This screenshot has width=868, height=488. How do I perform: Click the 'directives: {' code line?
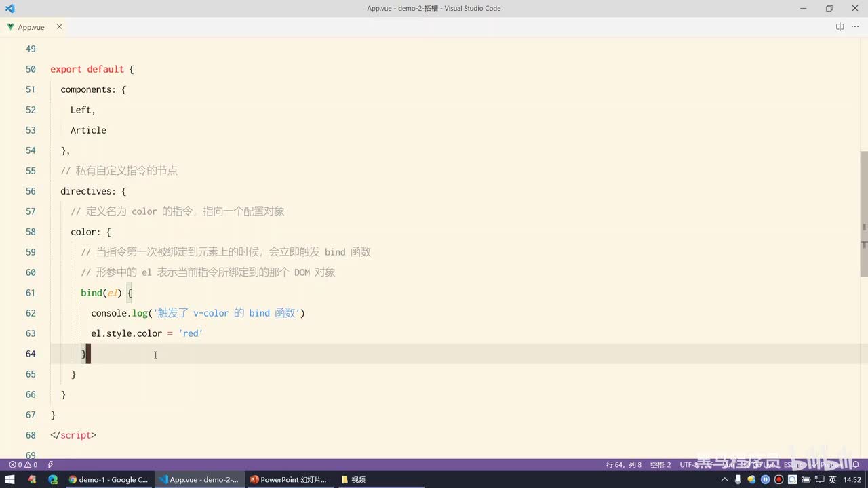tap(94, 191)
